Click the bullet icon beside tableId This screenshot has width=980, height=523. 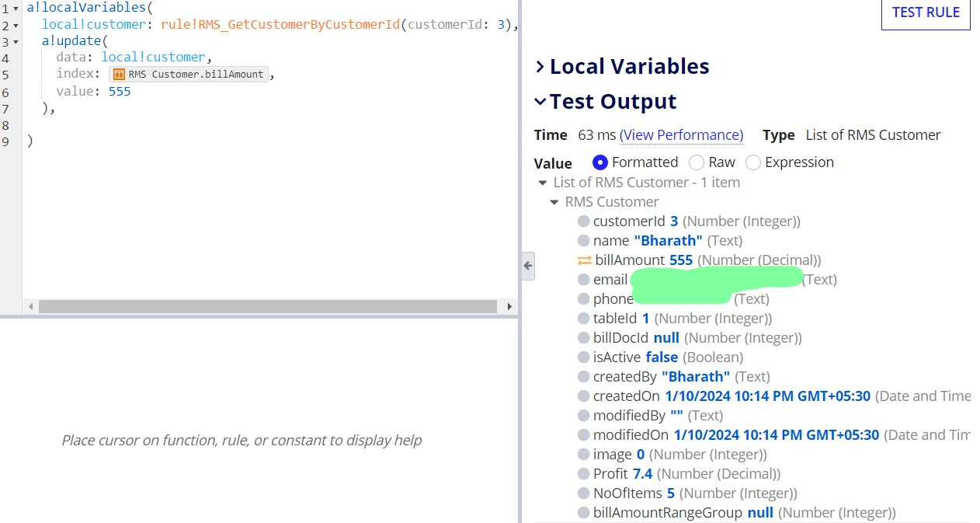pos(584,319)
